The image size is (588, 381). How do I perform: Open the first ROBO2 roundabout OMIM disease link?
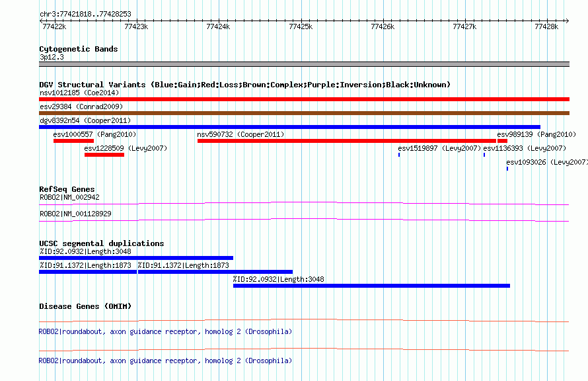point(165,331)
